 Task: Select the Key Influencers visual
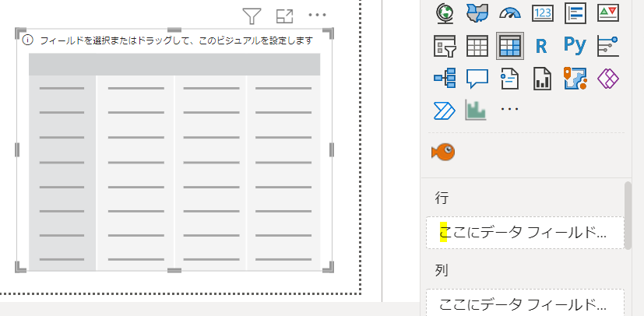pos(607,46)
